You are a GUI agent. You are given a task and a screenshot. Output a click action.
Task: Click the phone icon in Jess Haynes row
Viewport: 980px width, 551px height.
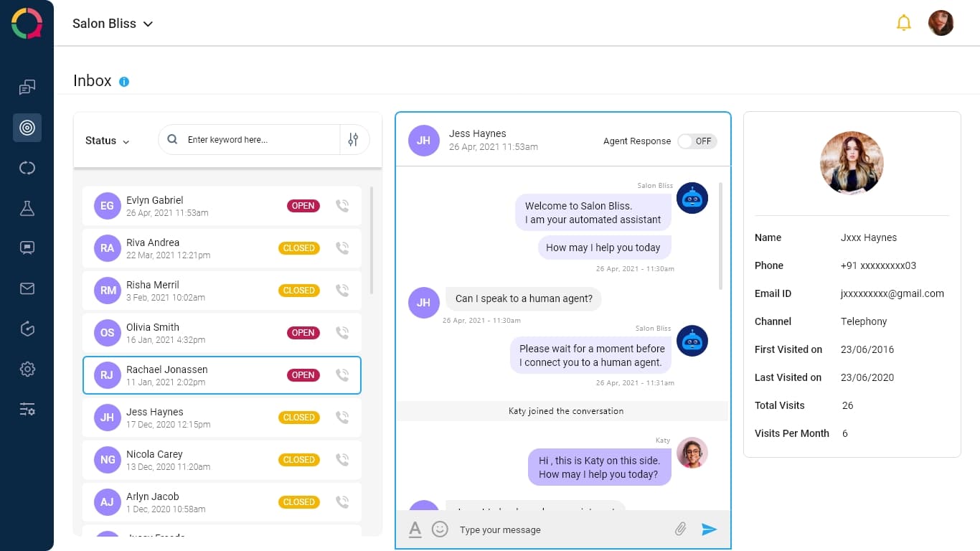click(342, 418)
